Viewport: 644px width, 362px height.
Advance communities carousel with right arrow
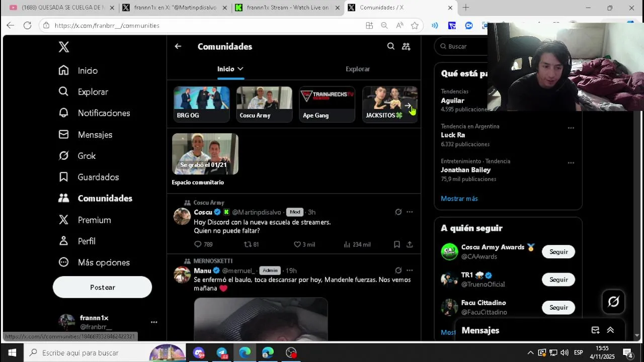coord(409,106)
